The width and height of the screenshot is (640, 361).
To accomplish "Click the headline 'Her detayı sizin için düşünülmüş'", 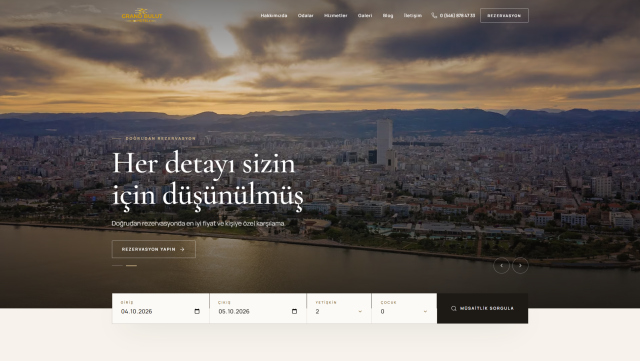I will coord(208,180).
